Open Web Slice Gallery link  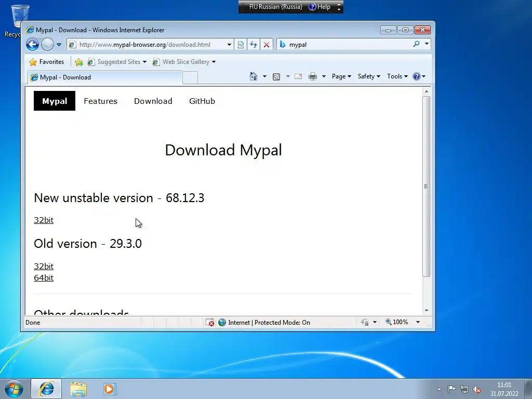[x=181, y=62]
